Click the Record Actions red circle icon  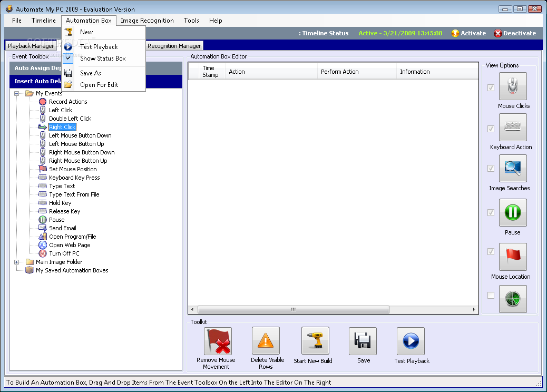pyautogui.click(x=43, y=102)
